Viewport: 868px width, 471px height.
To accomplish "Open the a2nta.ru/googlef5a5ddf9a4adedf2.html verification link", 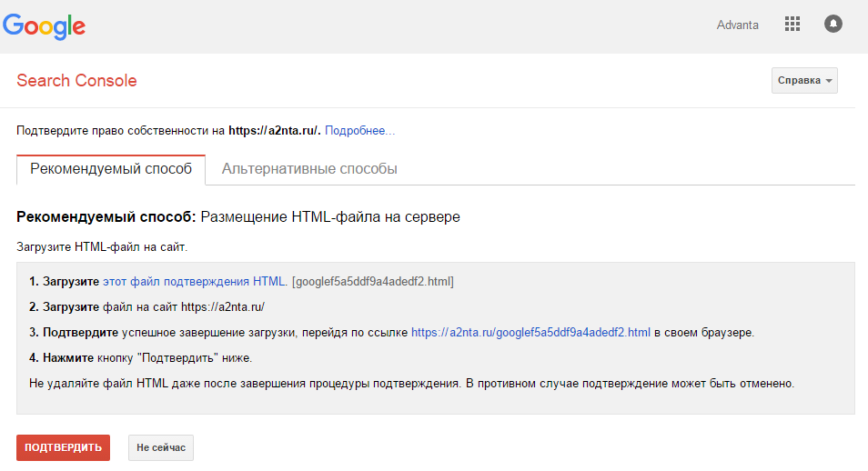I will coord(530,333).
